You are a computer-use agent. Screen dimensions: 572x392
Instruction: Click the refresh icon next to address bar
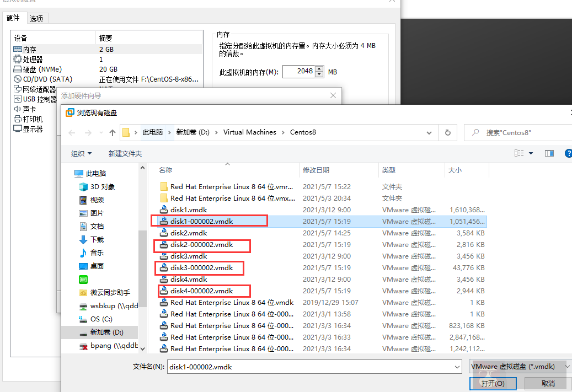pyautogui.click(x=447, y=132)
